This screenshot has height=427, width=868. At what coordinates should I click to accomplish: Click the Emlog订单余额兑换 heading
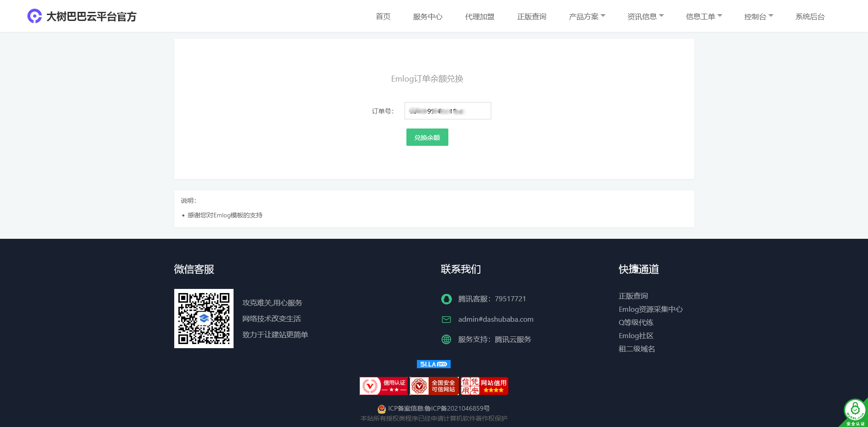[427, 79]
